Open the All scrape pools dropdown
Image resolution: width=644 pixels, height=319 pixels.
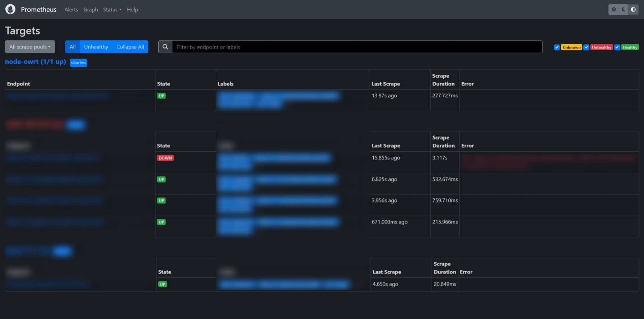click(x=30, y=47)
